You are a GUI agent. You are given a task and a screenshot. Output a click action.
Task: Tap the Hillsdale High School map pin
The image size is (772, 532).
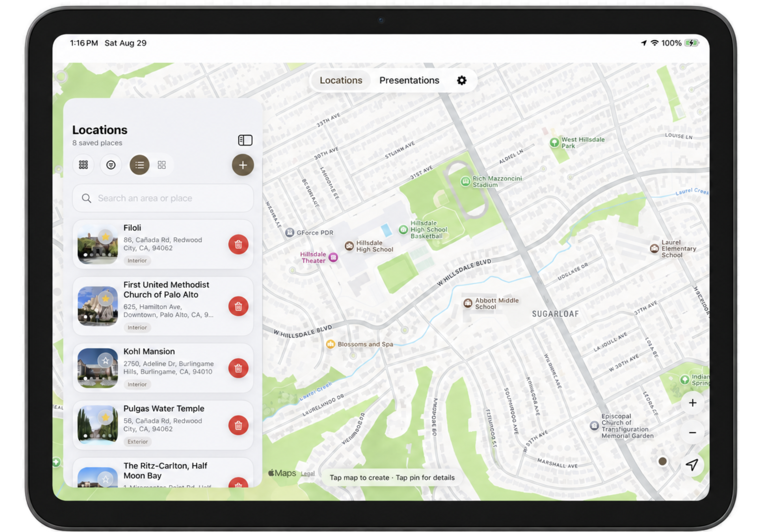349,246
